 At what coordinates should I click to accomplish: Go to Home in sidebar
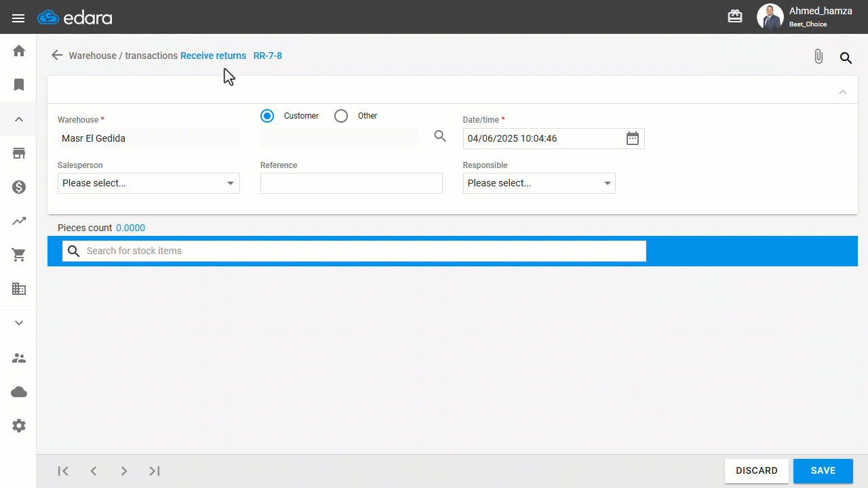(19, 51)
